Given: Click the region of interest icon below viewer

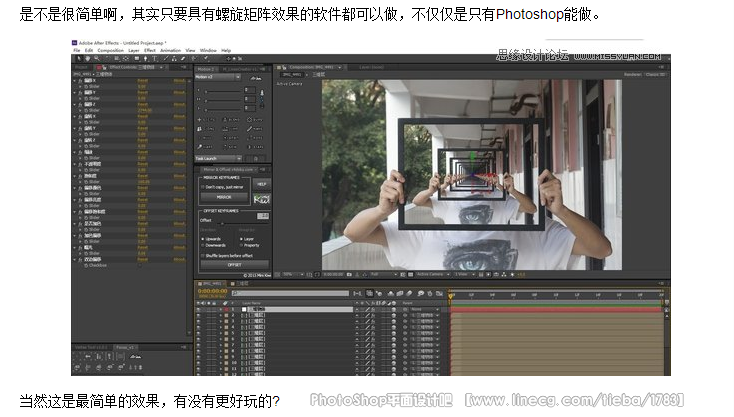Looking at the screenshot, I should (x=403, y=274).
